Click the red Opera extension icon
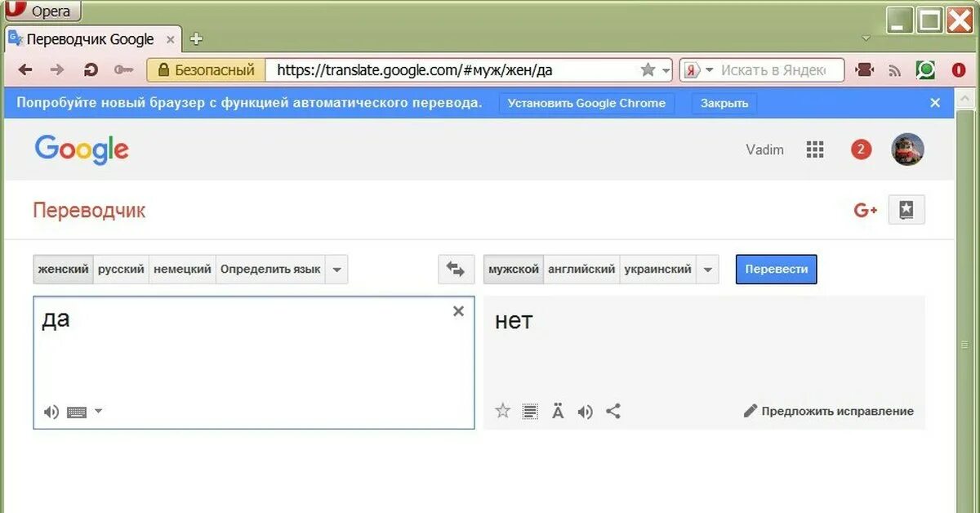 click(959, 71)
